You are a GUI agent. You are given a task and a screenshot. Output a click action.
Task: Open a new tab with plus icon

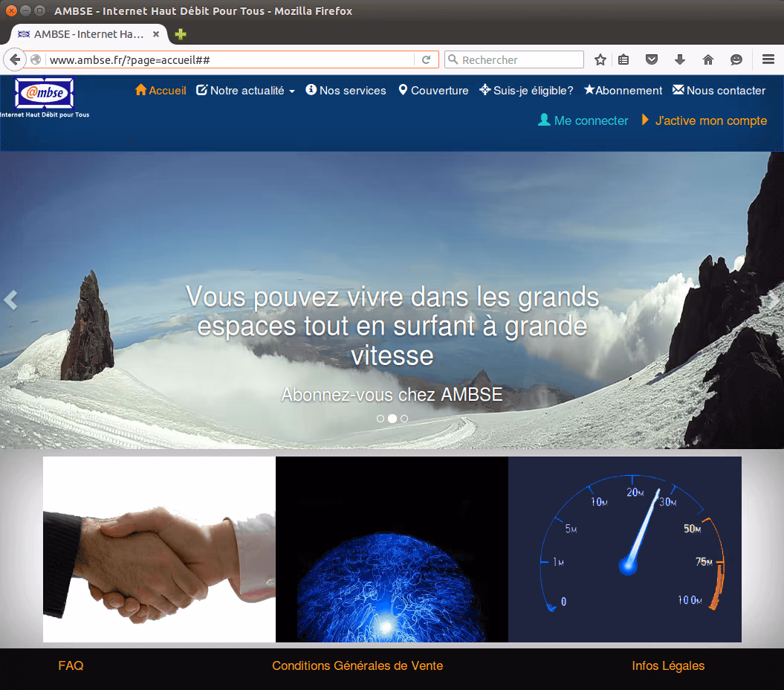click(x=181, y=34)
